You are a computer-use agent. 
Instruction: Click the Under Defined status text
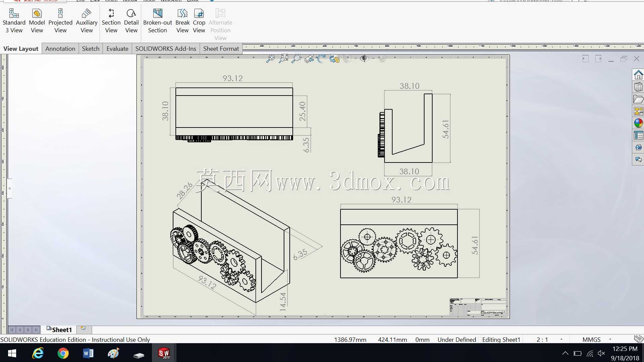click(x=457, y=339)
